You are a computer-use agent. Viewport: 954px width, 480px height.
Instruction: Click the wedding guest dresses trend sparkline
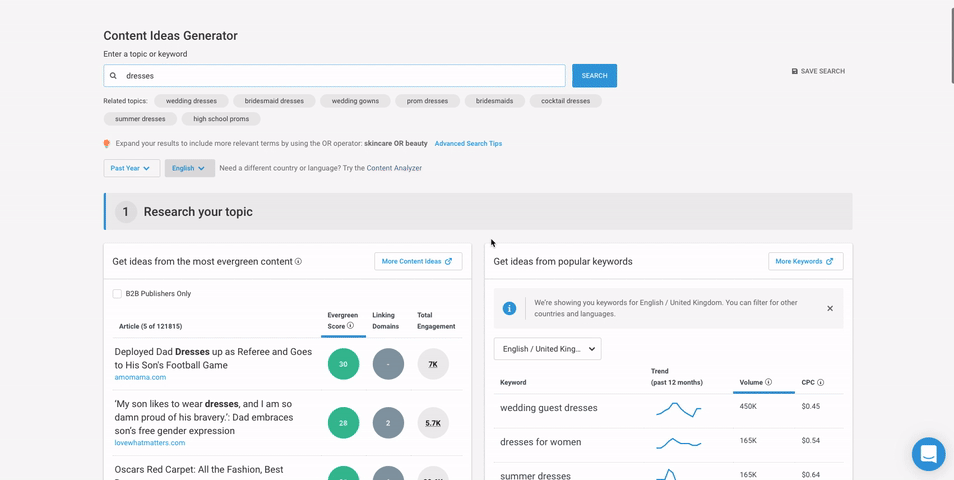[x=678, y=408]
